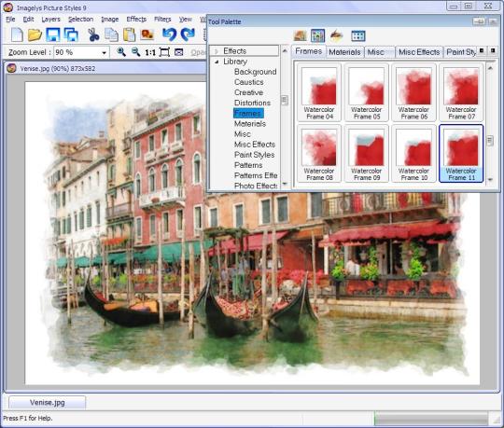Open the File menu
Screen dimensions: 504x428
(10, 20)
